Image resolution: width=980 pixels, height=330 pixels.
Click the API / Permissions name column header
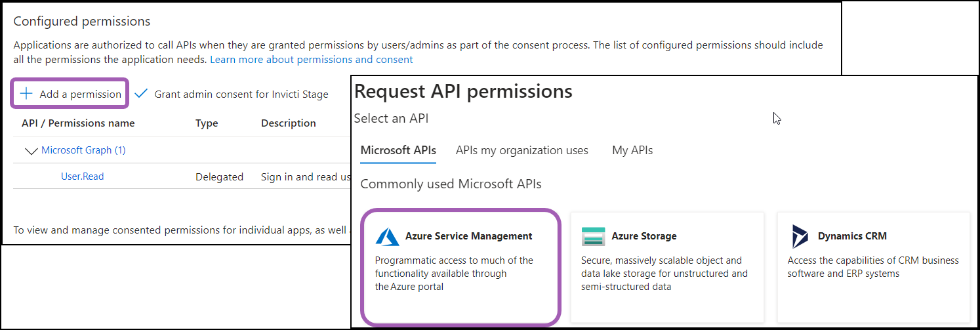point(78,123)
